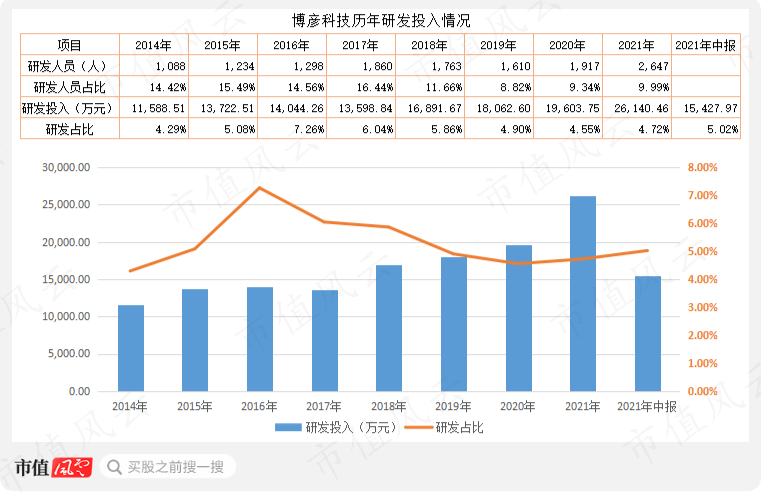This screenshot has width=761, height=494.
Task: Click the 2021年中报 table header
Action: click(x=706, y=45)
